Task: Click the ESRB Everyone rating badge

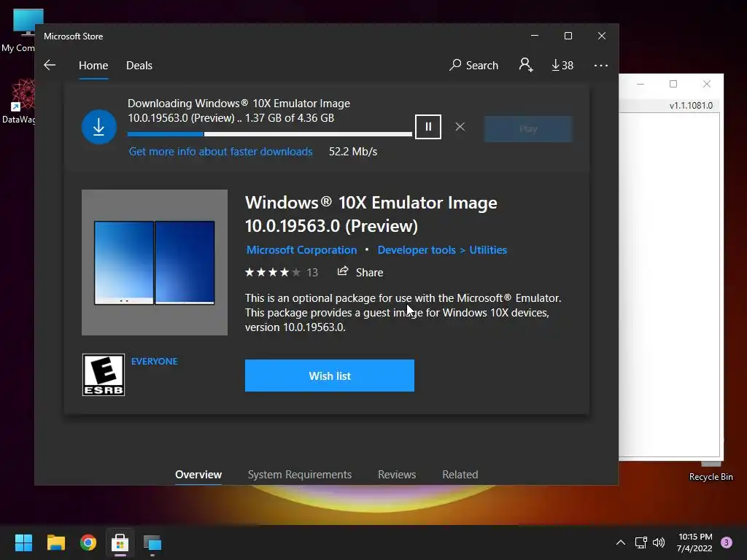Action: (104, 375)
